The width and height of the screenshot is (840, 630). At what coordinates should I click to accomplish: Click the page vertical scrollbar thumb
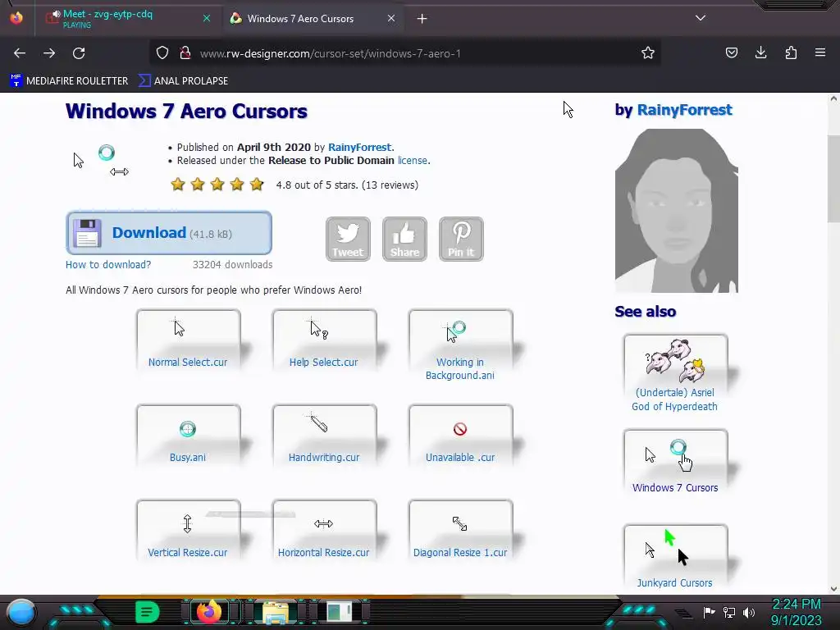833,179
